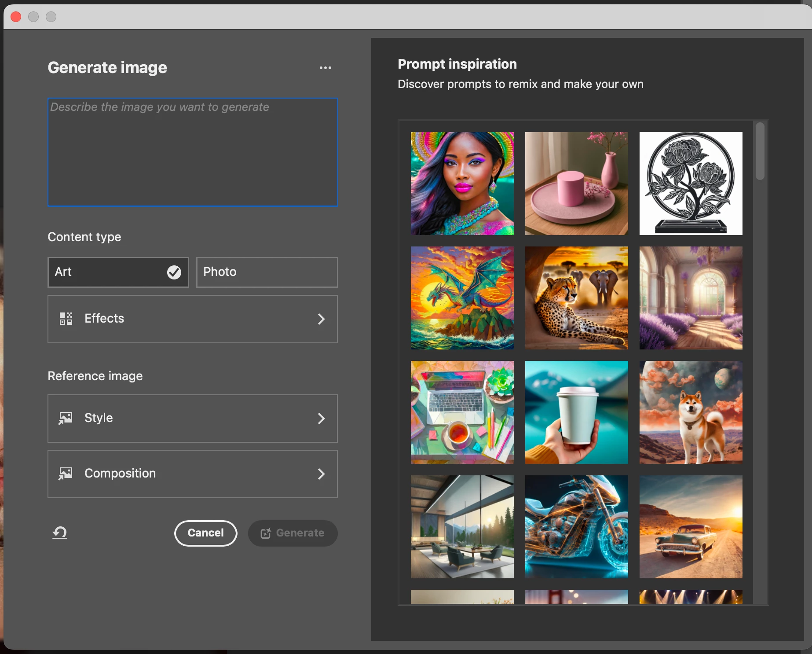Open the three-dot more options menu
Screen dimensions: 812x654
[326, 68]
